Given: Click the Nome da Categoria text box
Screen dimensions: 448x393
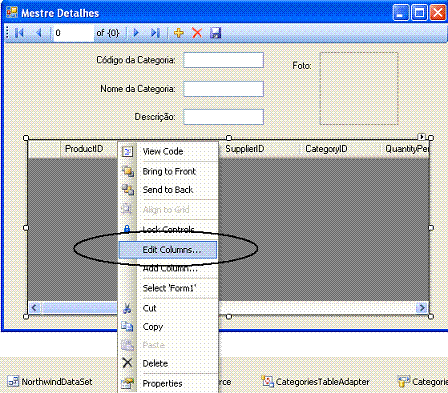Looking at the screenshot, I should [x=223, y=89].
